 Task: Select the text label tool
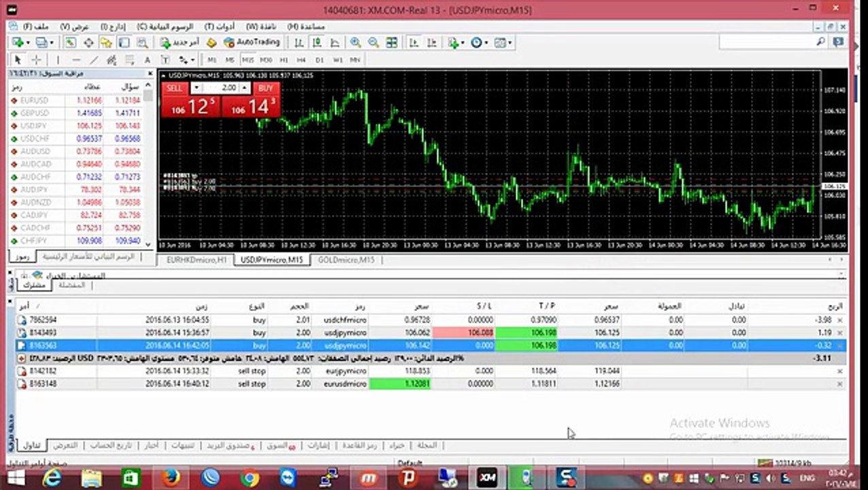tap(165, 60)
